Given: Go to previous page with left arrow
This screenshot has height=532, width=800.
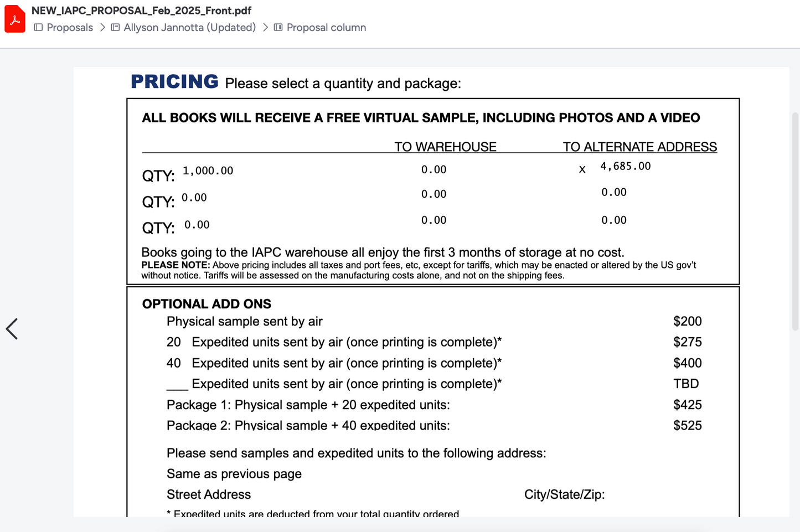Looking at the screenshot, I should coord(12,329).
